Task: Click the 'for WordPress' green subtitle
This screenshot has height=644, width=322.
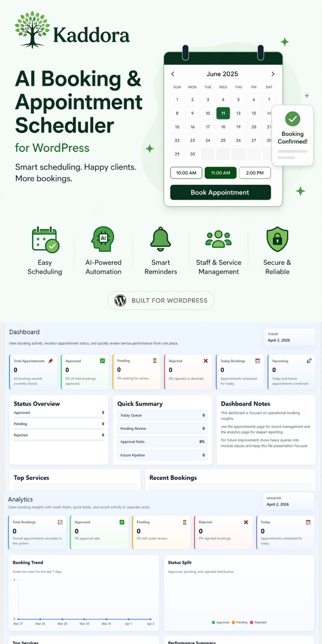Action: [52, 148]
